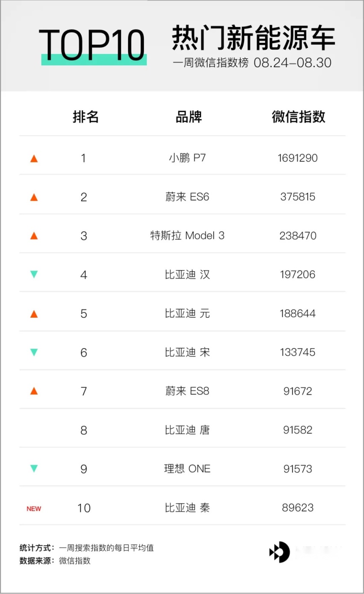Click the index value 1691290
This screenshot has height=594, width=364.
[x=298, y=158]
